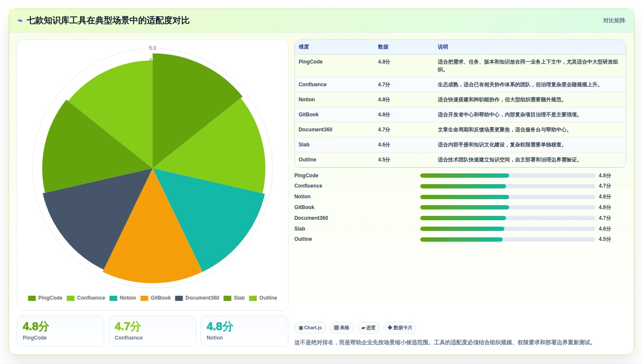Toggle the Confluence legend color swatch
The image size is (643, 364).
[x=71, y=298]
